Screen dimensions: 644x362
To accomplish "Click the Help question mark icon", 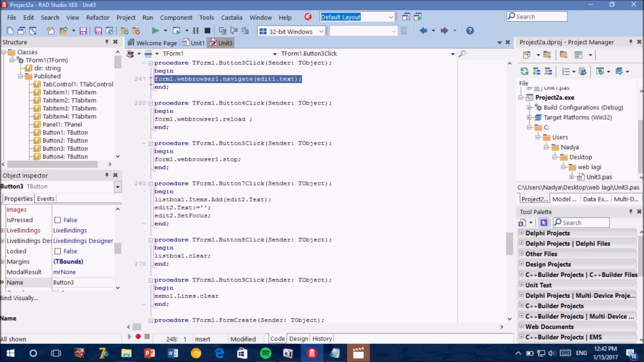I will pyautogui.click(x=470, y=31).
